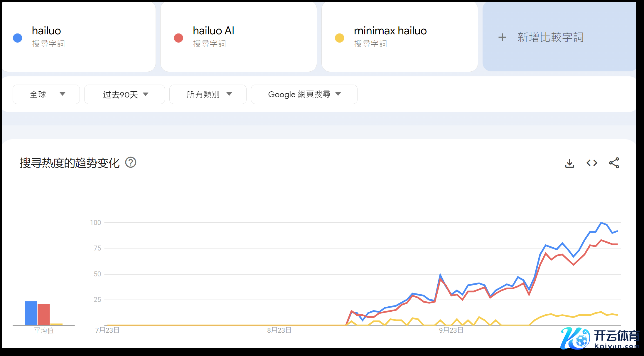Click the 搜寻热度的趋势变化 heading
The width and height of the screenshot is (644, 356).
[70, 163]
